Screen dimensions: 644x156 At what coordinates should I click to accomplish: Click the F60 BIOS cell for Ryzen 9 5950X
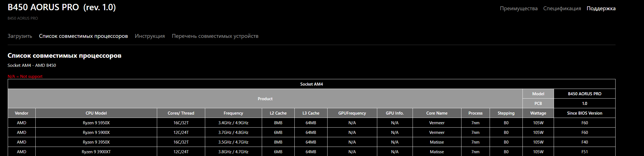pos(585,123)
